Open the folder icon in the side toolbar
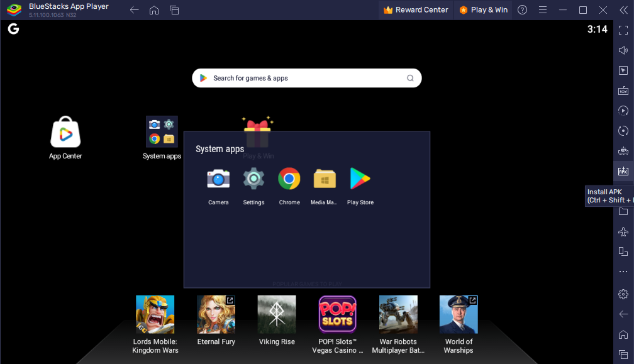The height and width of the screenshot is (364, 634). click(x=623, y=211)
